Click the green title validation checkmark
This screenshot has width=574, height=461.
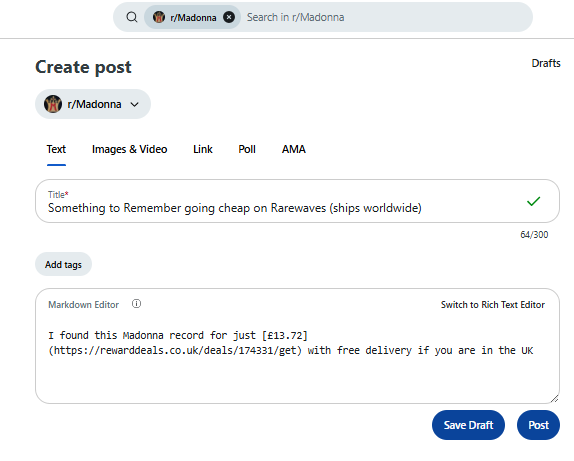pos(533,201)
